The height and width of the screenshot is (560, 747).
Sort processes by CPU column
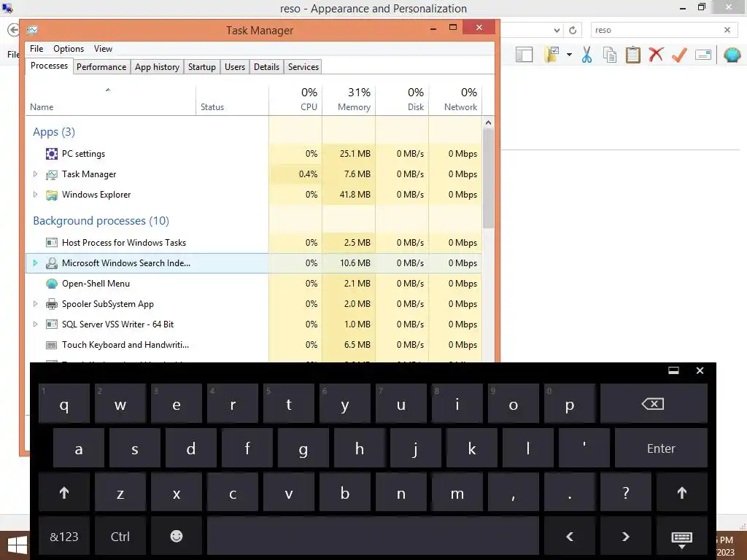(296, 99)
